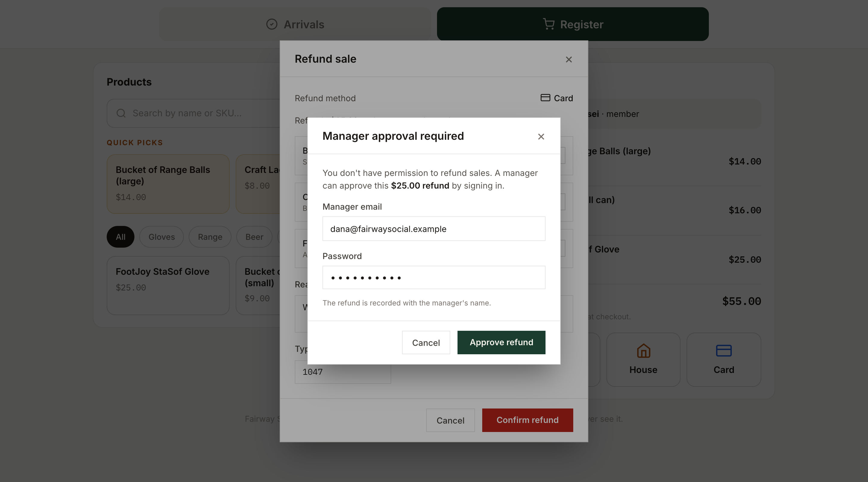868x482 pixels.
Task: Click the recorded with manager's name note
Action: (x=407, y=303)
